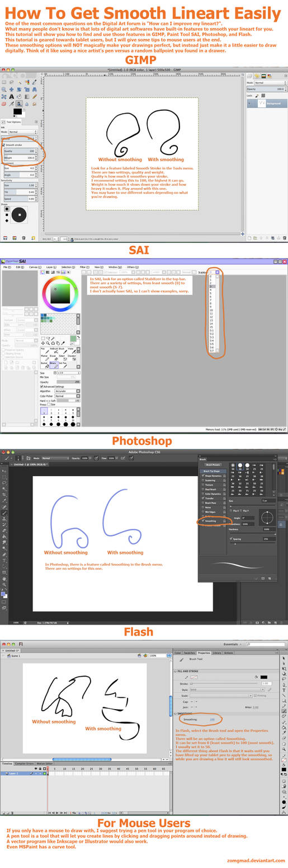This screenshot has width=288, height=868.
Task: Click Scene 1 in Flash edit bar
Action: 14,656
